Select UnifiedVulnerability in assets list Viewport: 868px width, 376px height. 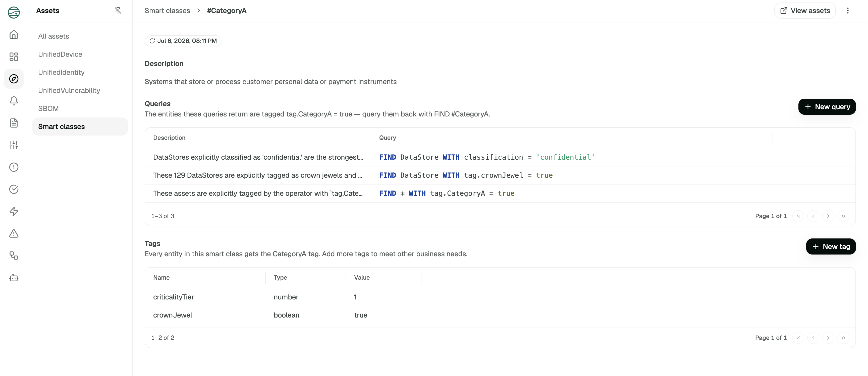(x=69, y=91)
